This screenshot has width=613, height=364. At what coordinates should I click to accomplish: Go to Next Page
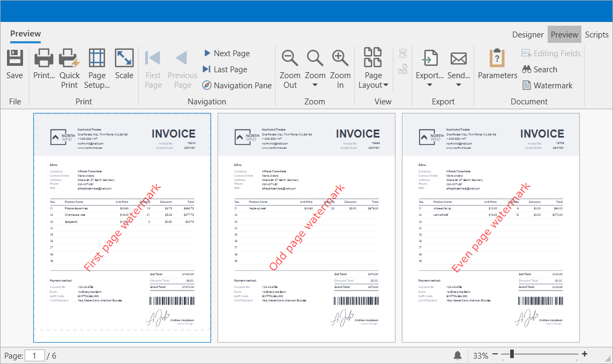coord(227,53)
